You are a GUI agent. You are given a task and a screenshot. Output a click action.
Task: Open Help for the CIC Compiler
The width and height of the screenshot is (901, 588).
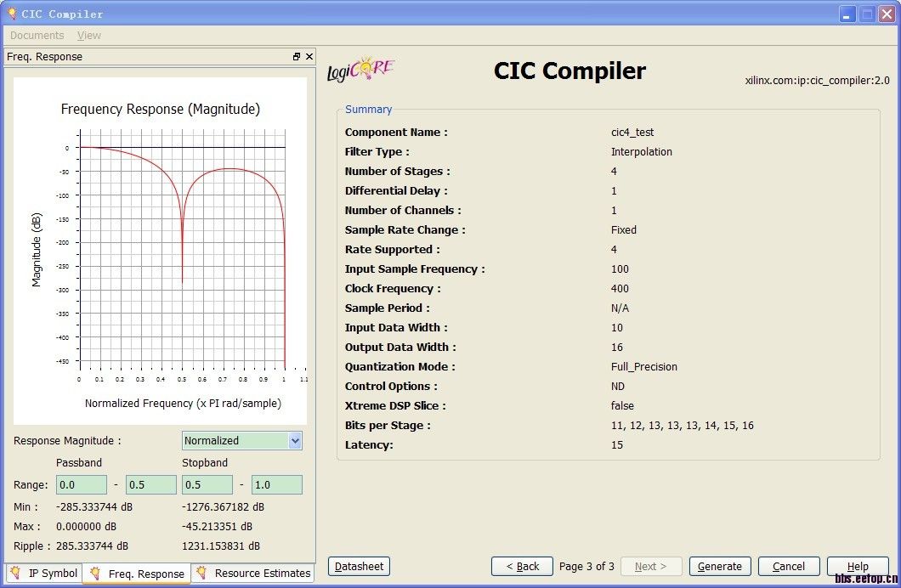tap(858, 566)
